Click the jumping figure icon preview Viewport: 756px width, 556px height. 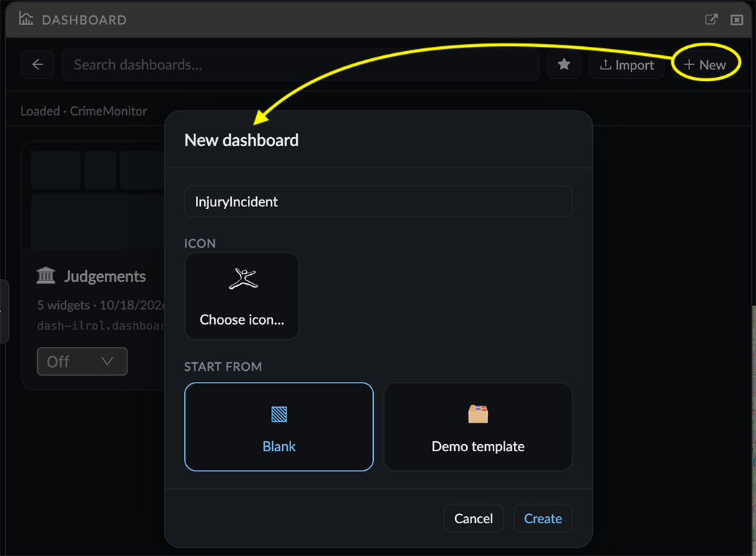click(243, 278)
